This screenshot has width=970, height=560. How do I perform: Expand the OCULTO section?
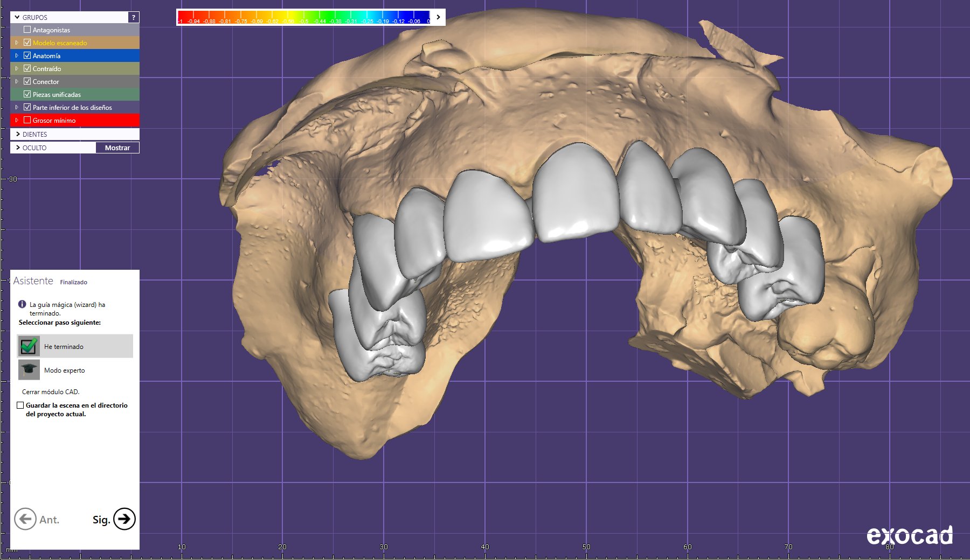coord(18,148)
